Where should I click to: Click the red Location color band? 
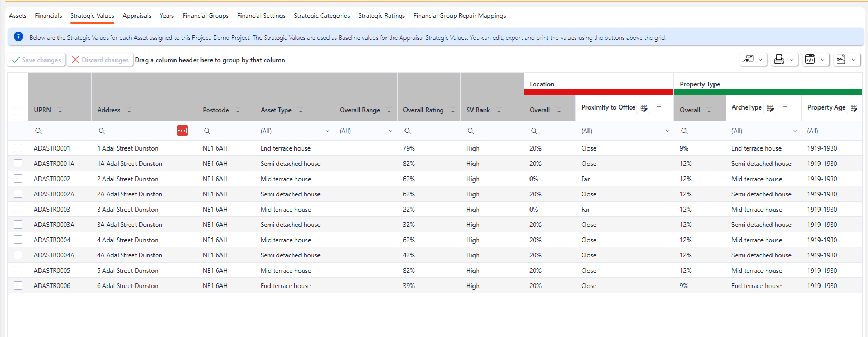pos(599,92)
